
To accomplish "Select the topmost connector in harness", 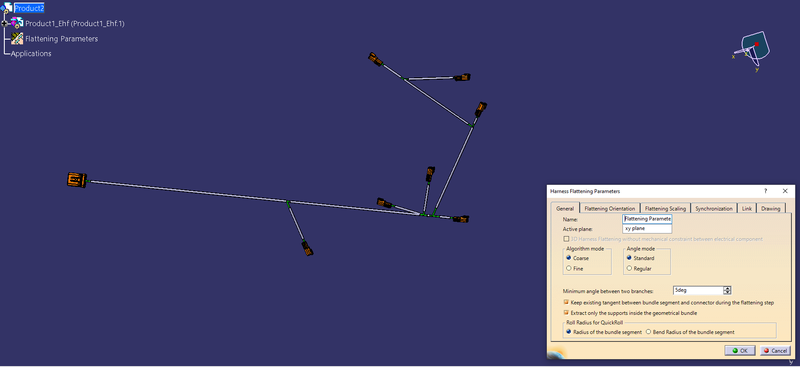I will pyautogui.click(x=376, y=59).
